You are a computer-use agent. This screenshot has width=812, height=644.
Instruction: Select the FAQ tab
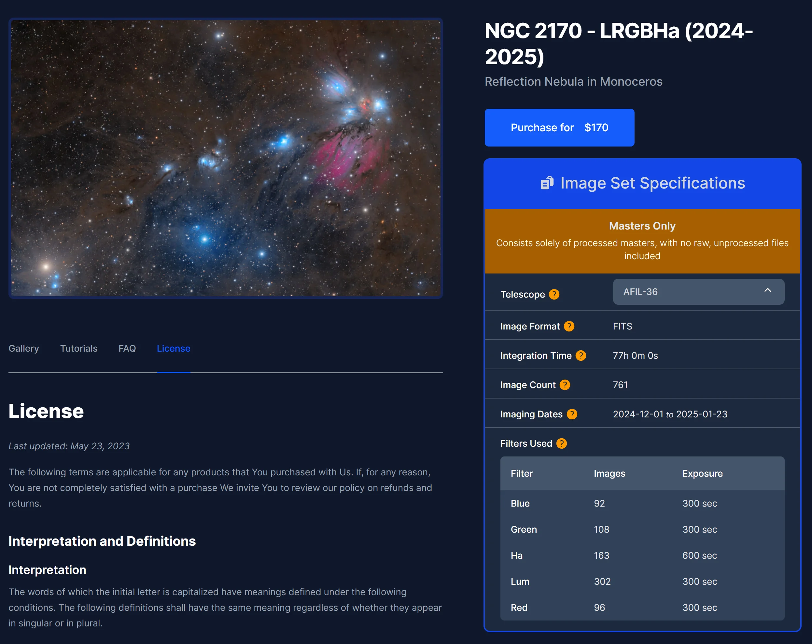click(x=127, y=348)
